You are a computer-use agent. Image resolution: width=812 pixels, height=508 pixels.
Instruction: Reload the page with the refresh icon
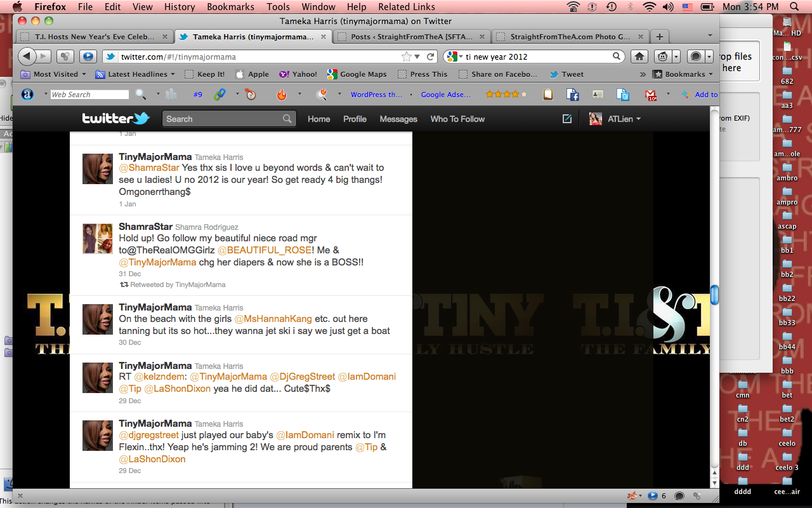point(431,57)
